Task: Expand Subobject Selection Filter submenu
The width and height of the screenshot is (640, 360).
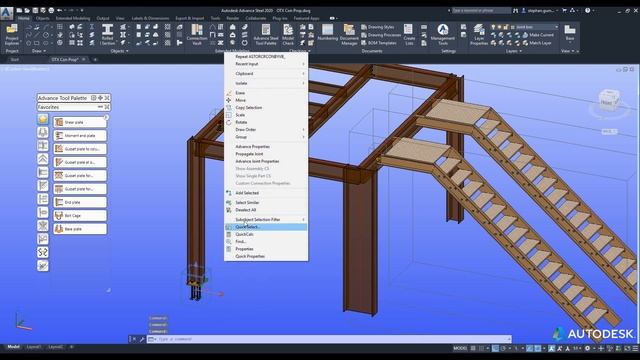Action: coord(266,220)
